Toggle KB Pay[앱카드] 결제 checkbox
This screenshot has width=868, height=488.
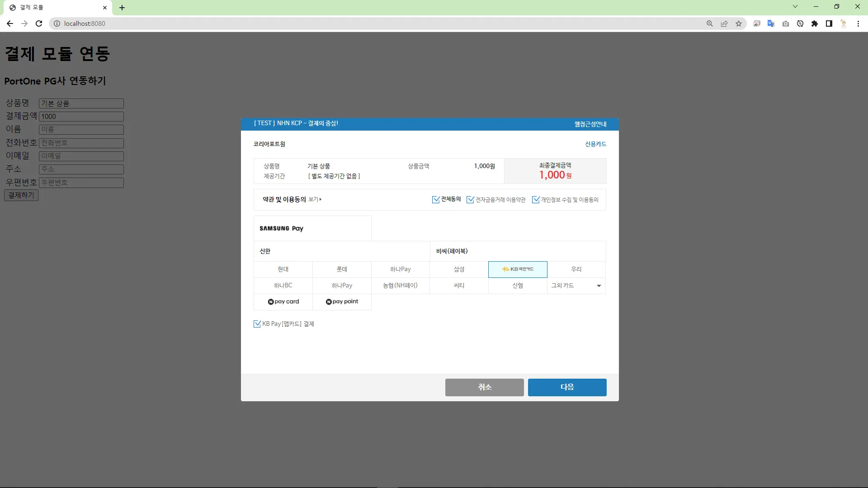[x=257, y=324]
